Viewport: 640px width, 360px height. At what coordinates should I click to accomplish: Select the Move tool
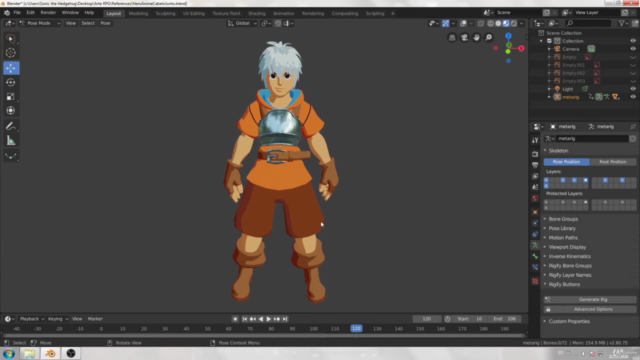pos(11,68)
